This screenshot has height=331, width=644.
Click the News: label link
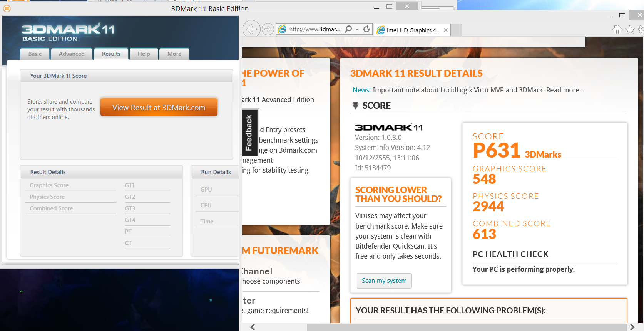(x=362, y=90)
